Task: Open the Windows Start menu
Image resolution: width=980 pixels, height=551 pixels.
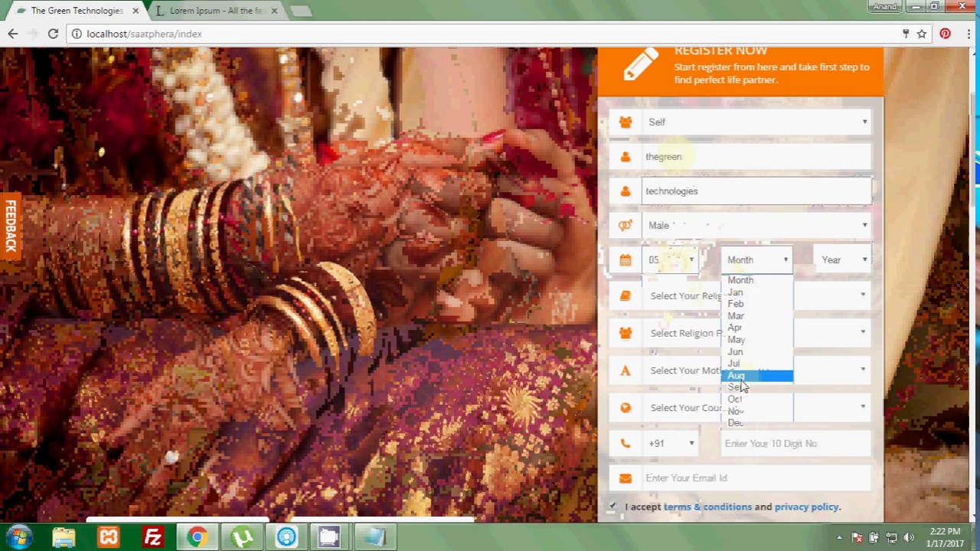Action: (19, 537)
